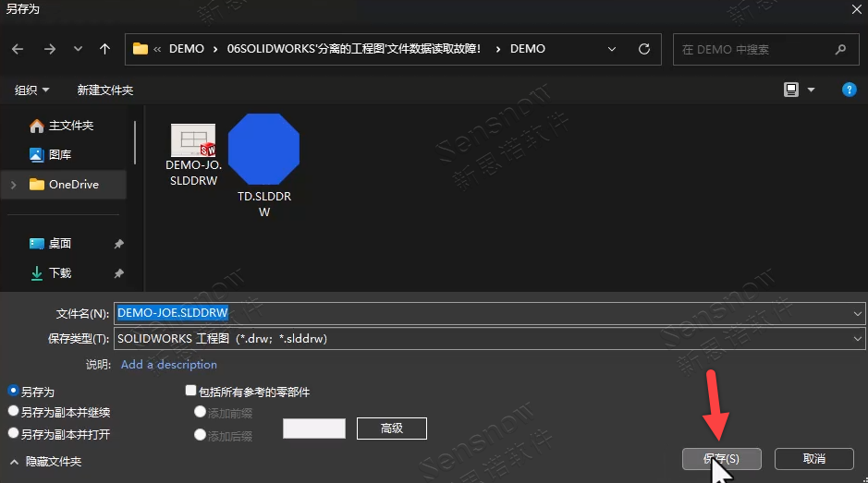868x483 pixels.
Task: Expand the 保存类型 file type dropdown
Action: 858,339
